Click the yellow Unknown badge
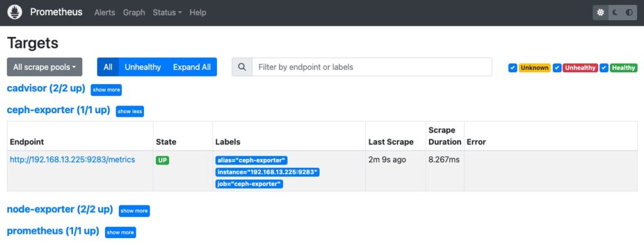This screenshot has height=245, width=644. pyautogui.click(x=535, y=68)
